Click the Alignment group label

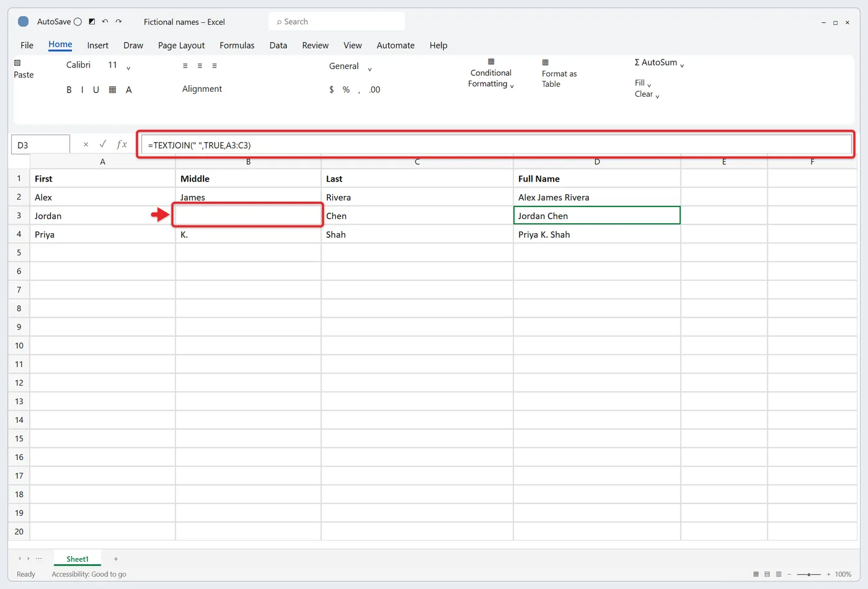[202, 89]
